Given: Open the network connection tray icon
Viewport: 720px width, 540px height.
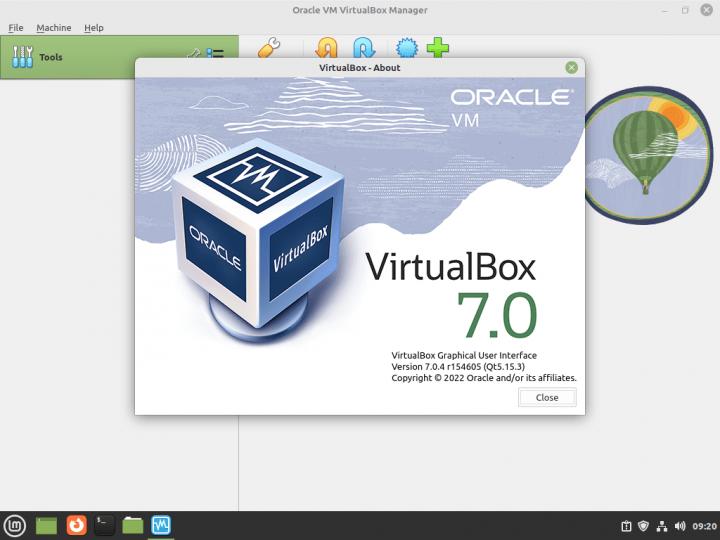Looking at the screenshot, I should (662, 526).
